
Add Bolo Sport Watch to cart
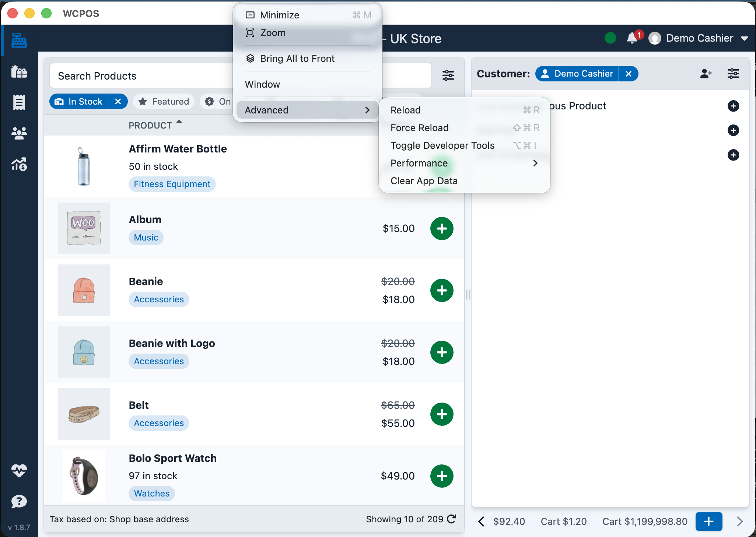[442, 476]
